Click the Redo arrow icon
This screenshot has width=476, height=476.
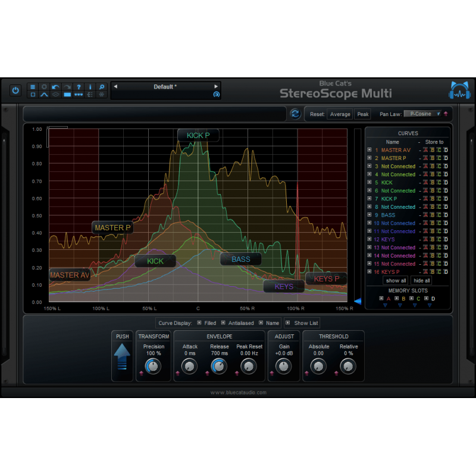[x=67, y=86]
